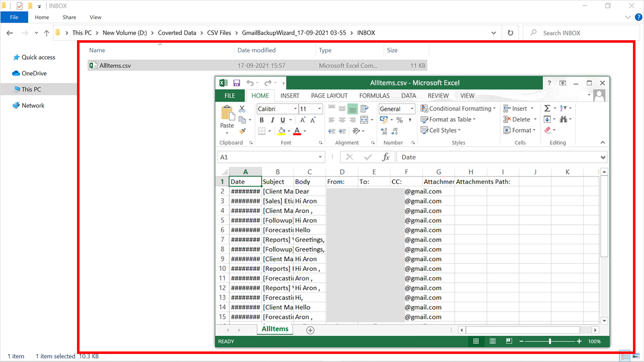Decrease font size with smaller A
644x362 pixels.
click(x=312, y=120)
